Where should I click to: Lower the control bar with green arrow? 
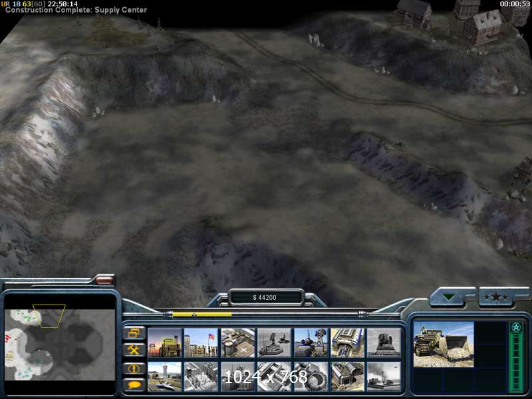(449, 297)
